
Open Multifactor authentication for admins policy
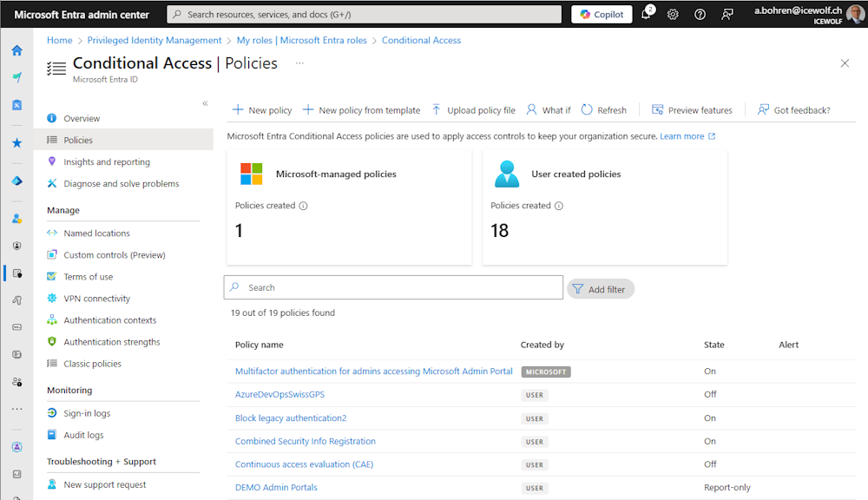(373, 371)
